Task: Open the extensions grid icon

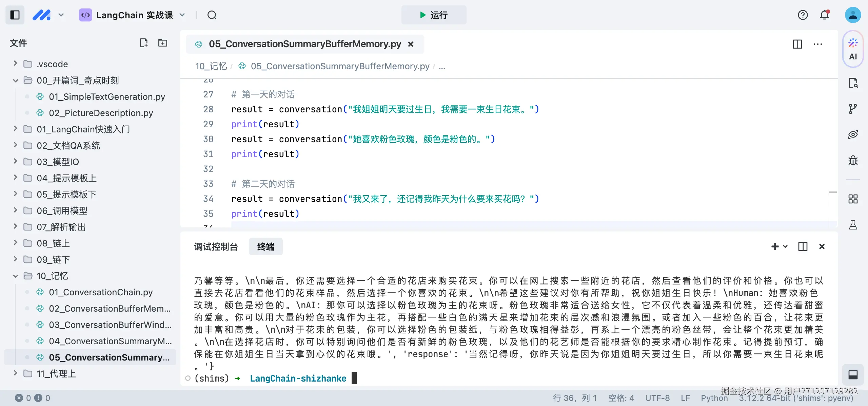Action: coord(853,199)
